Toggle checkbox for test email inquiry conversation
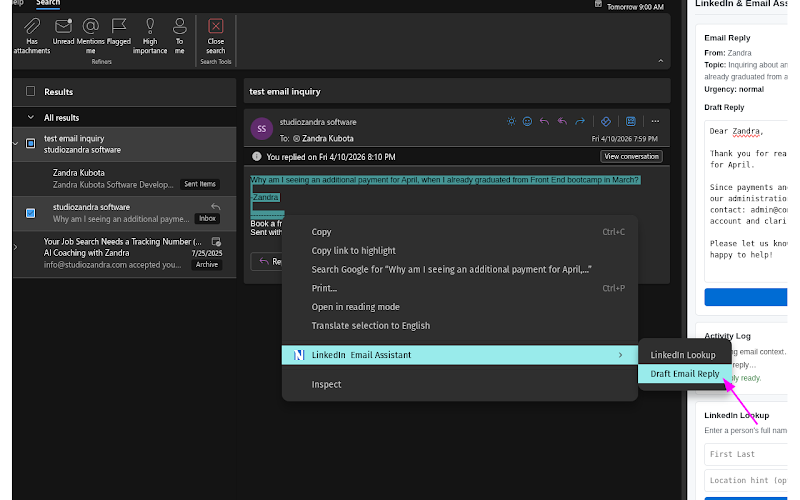This screenshot has height=500, width=800. click(x=31, y=143)
